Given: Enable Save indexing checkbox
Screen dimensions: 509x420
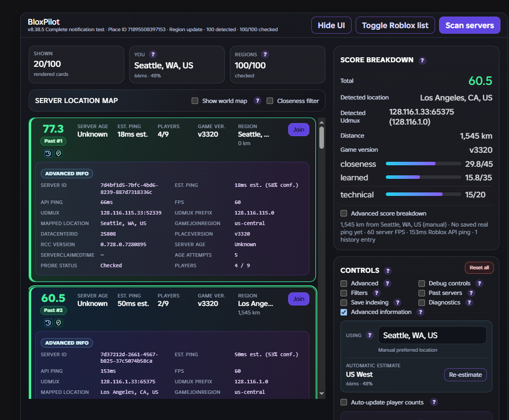Looking at the screenshot, I should coord(344,302).
